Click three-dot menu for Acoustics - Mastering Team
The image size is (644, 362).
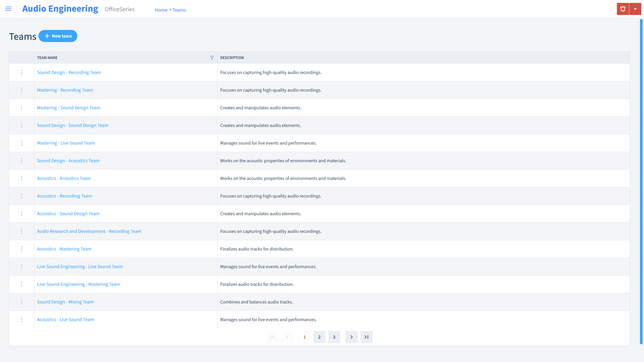tap(22, 249)
